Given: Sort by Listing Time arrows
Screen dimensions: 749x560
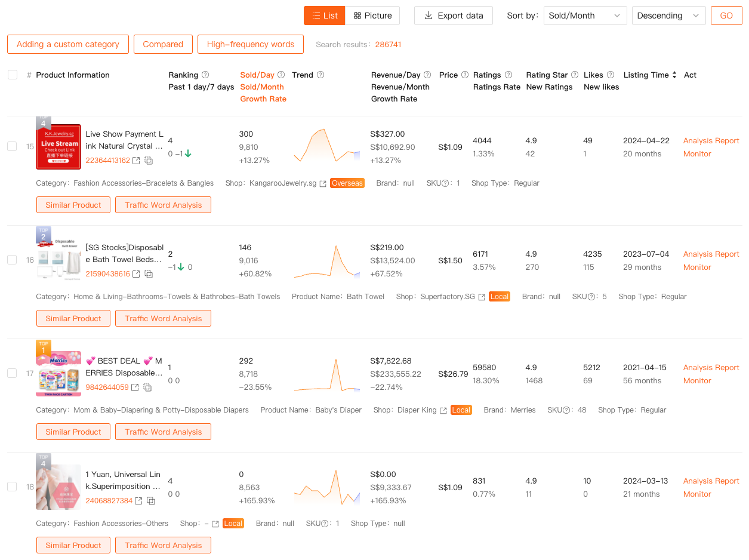Looking at the screenshot, I should coord(674,75).
